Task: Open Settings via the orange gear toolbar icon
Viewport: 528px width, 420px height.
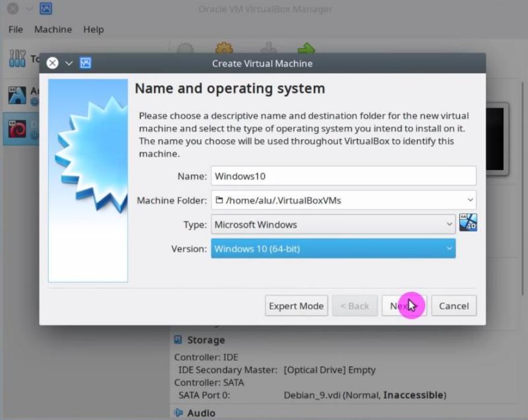Action: pyautogui.click(x=224, y=48)
